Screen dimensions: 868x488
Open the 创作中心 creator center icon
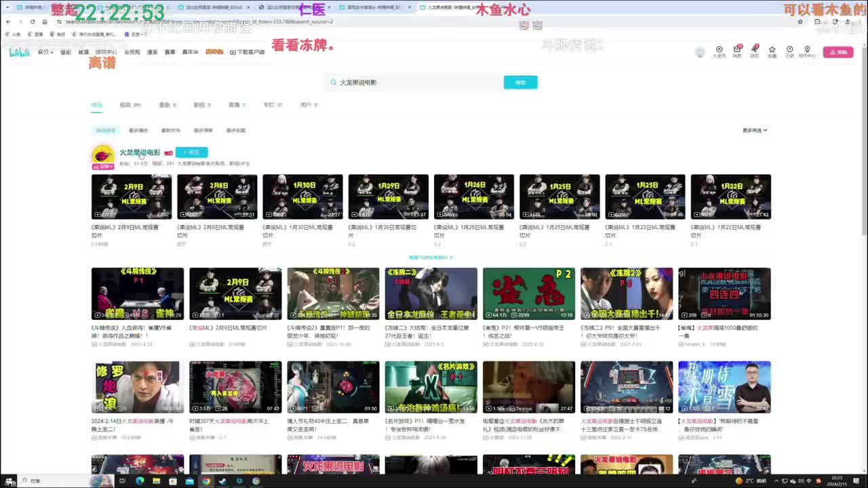tap(807, 52)
